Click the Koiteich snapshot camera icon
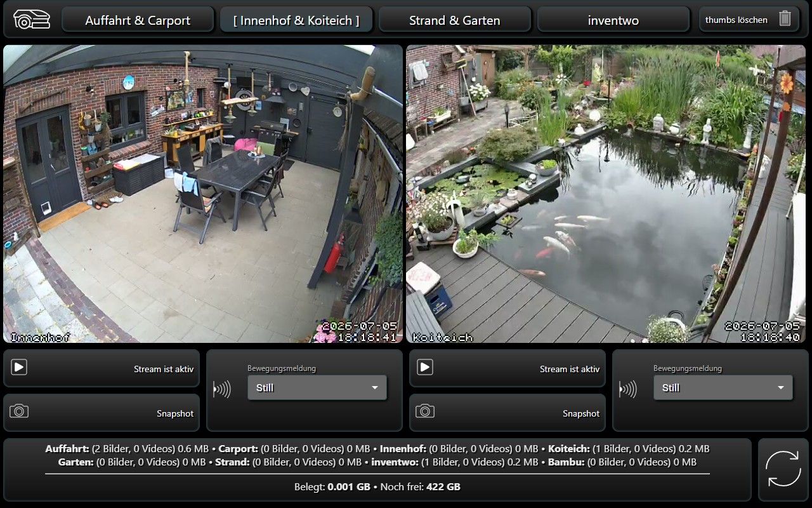This screenshot has height=508, width=812. [x=425, y=411]
